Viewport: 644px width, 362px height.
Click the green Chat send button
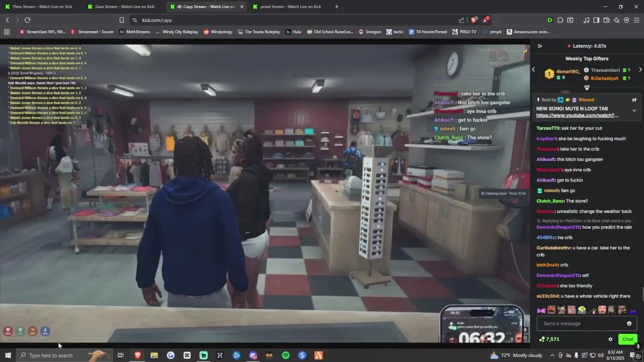[627, 339]
